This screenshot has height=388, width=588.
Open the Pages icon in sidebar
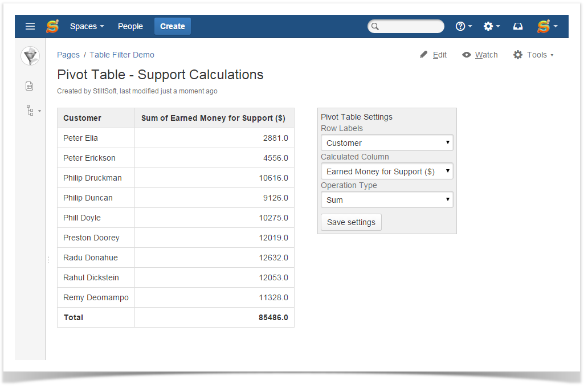click(x=30, y=86)
